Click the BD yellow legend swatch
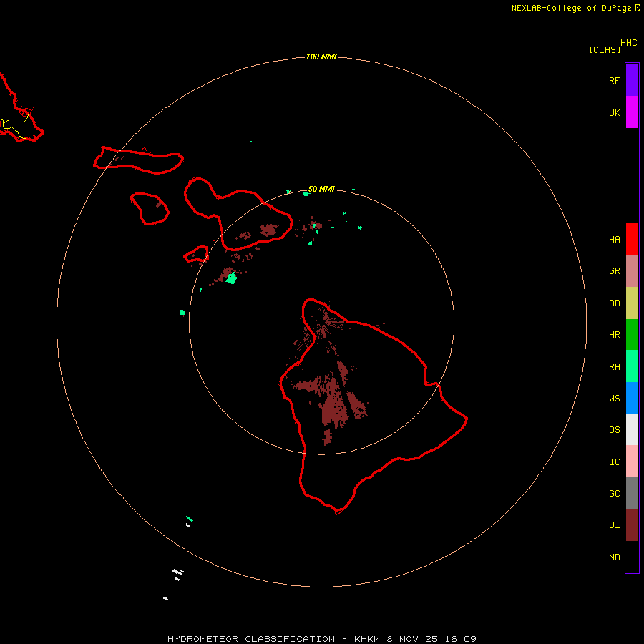The height and width of the screenshot is (644, 644). click(632, 303)
